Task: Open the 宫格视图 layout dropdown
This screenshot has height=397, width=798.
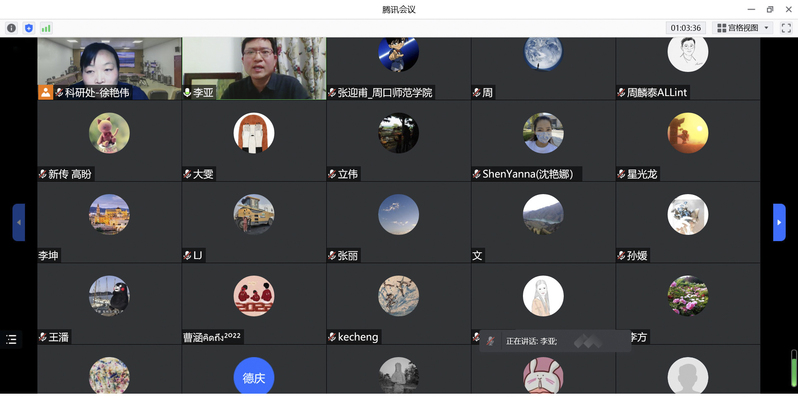Action: tap(743, 28)
